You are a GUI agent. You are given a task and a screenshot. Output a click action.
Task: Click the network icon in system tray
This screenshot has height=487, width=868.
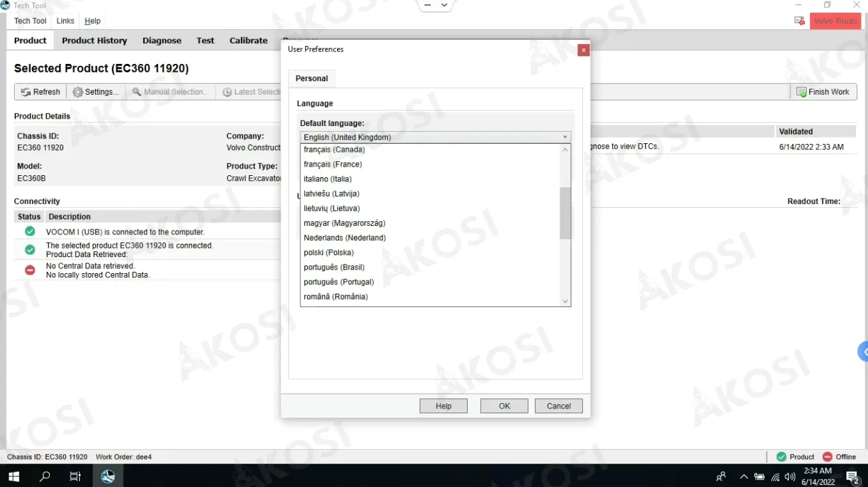pyautogui.click(x=775, y=476)
